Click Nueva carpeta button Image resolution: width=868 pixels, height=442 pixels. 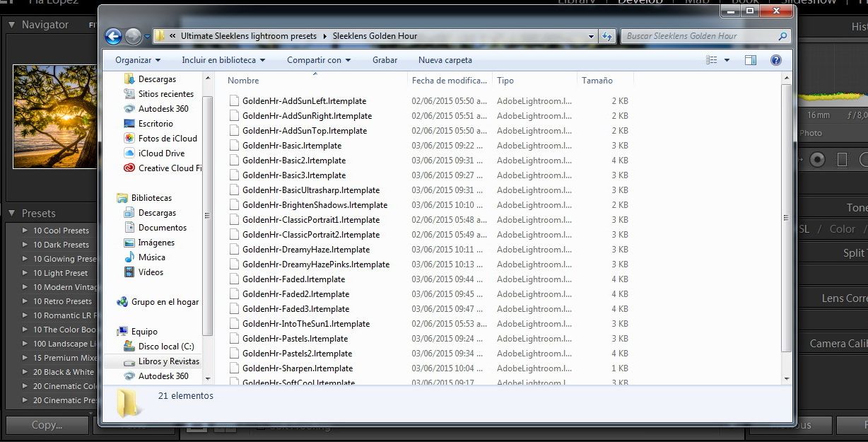pyautogui.click(x=445, y=60)
